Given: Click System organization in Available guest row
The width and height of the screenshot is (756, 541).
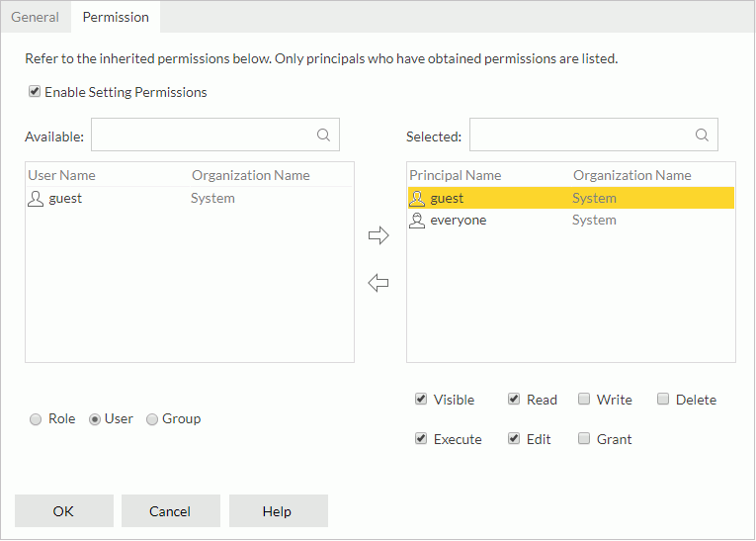Looking at the screenshot, I should click(212, 199).
